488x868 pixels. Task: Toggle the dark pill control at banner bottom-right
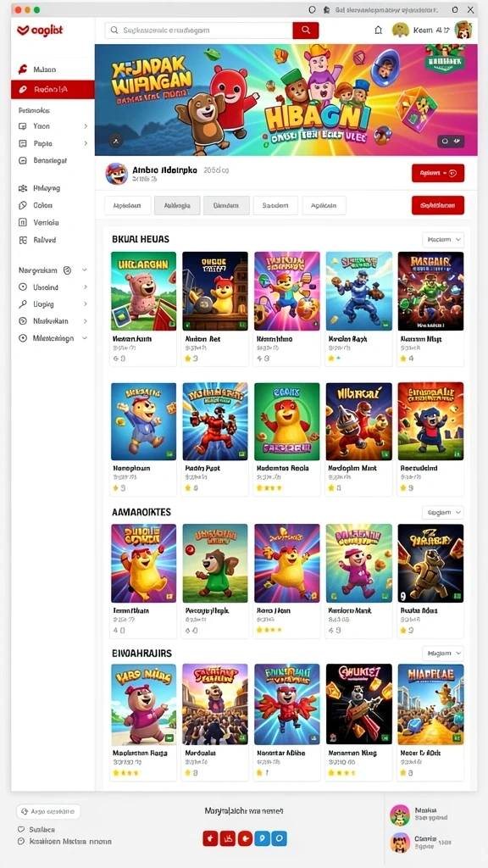[450, 142]
